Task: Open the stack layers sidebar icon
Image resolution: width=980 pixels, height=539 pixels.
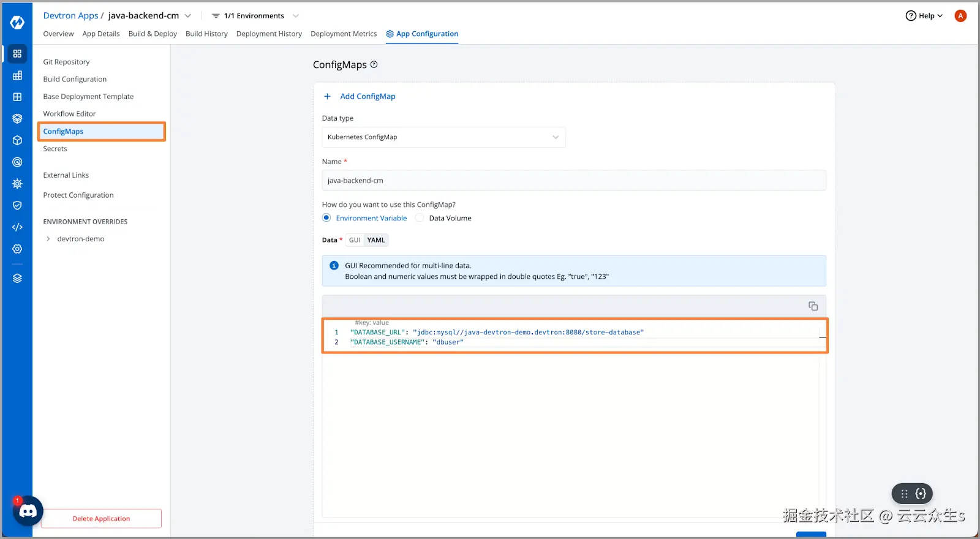Action: 17,278
